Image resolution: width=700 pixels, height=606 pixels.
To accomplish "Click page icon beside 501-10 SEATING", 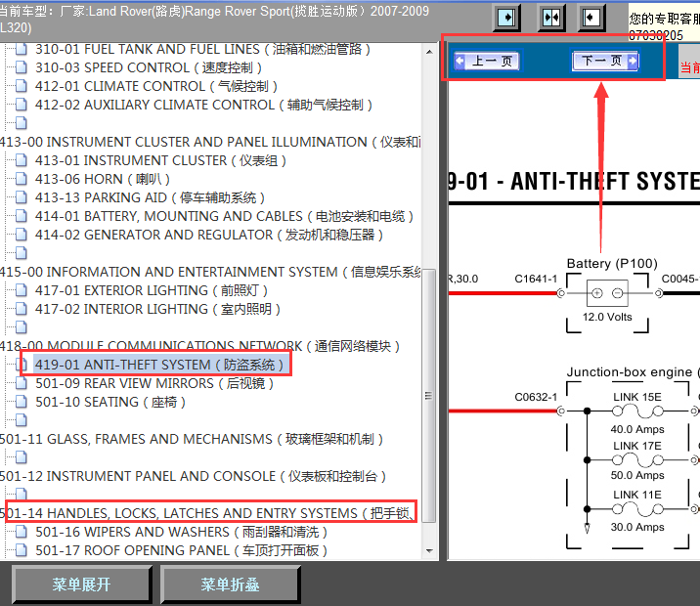I will (x=21, y=402).
